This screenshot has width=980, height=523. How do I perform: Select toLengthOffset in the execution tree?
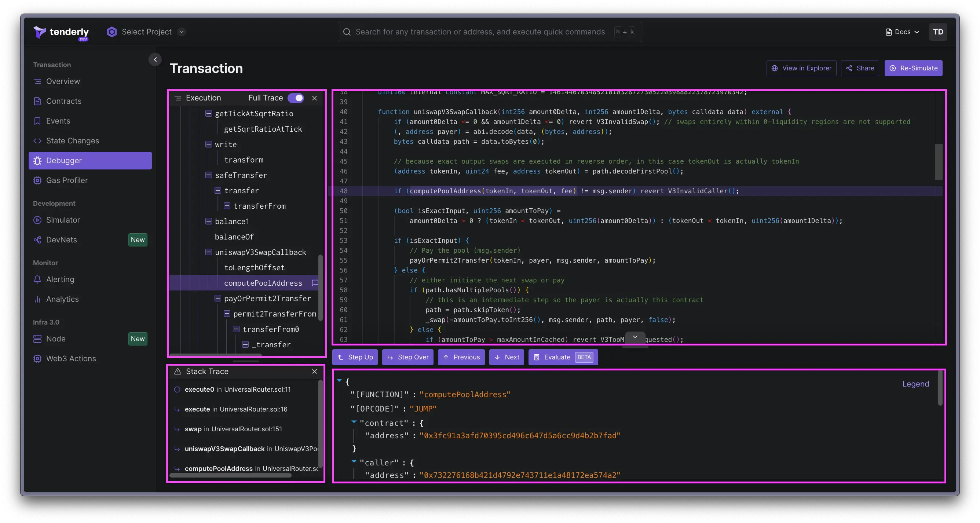coord(254,267)
